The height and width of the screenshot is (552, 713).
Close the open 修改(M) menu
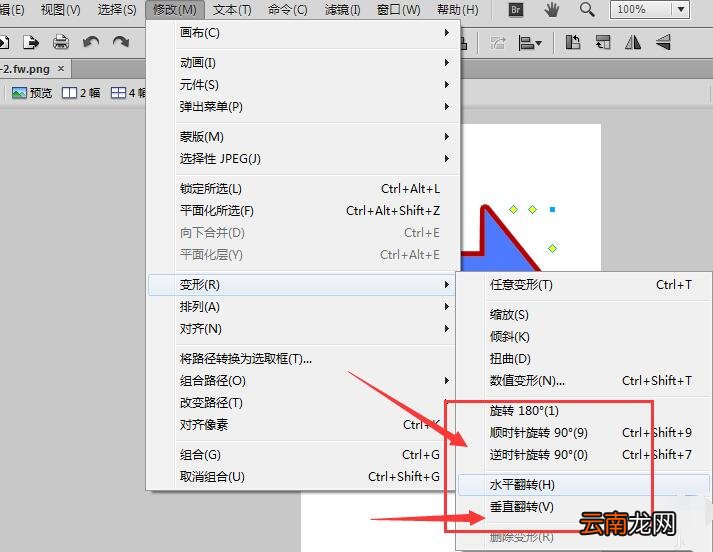175,10
